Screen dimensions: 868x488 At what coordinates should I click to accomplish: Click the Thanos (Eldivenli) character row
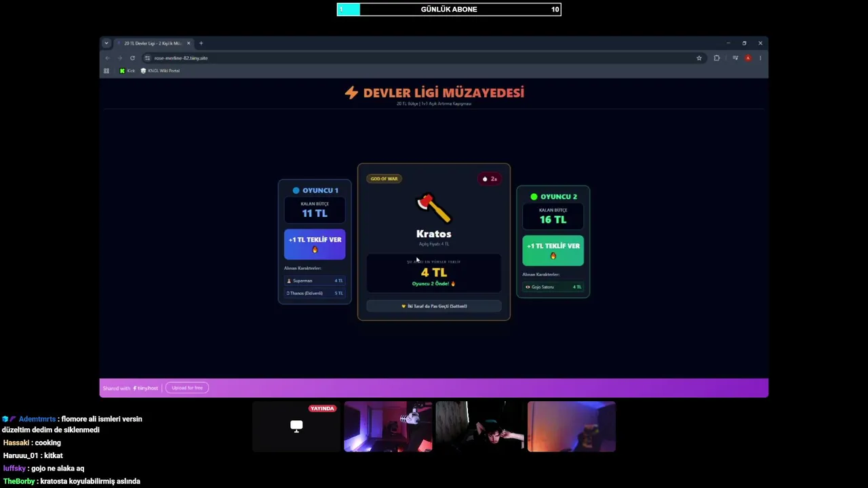[315, 293]
